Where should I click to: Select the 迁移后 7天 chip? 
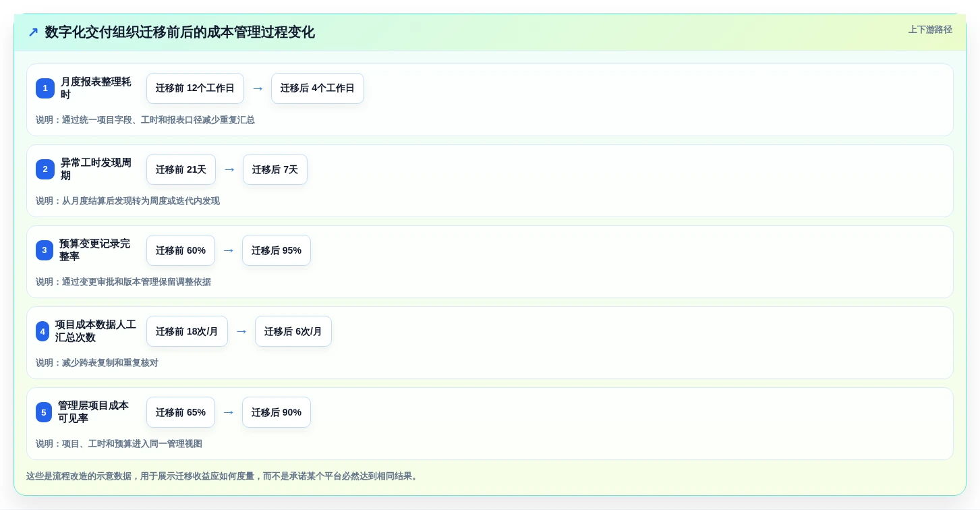(275, 169)
